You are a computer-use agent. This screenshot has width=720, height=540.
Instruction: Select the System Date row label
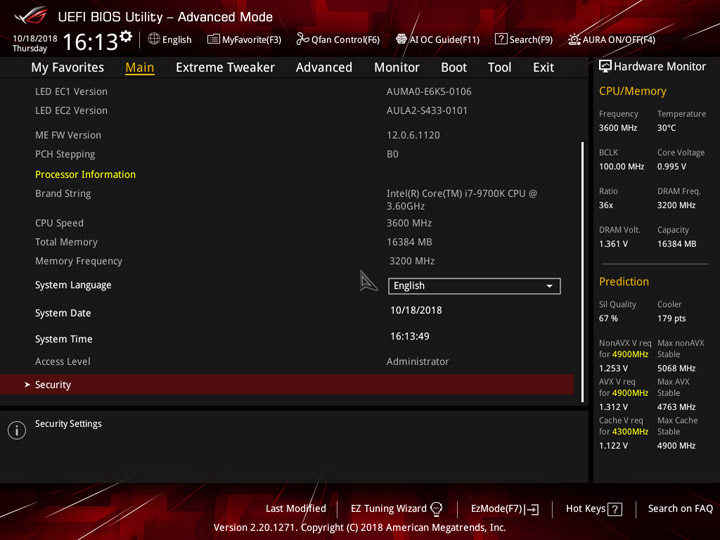pyautogui.click(x=63, y=313)
